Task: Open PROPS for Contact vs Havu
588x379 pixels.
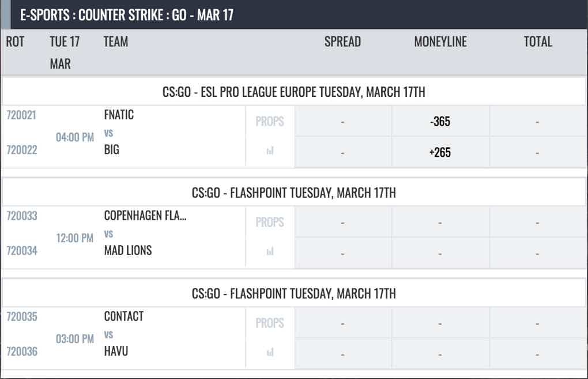Action: (270, 322)
